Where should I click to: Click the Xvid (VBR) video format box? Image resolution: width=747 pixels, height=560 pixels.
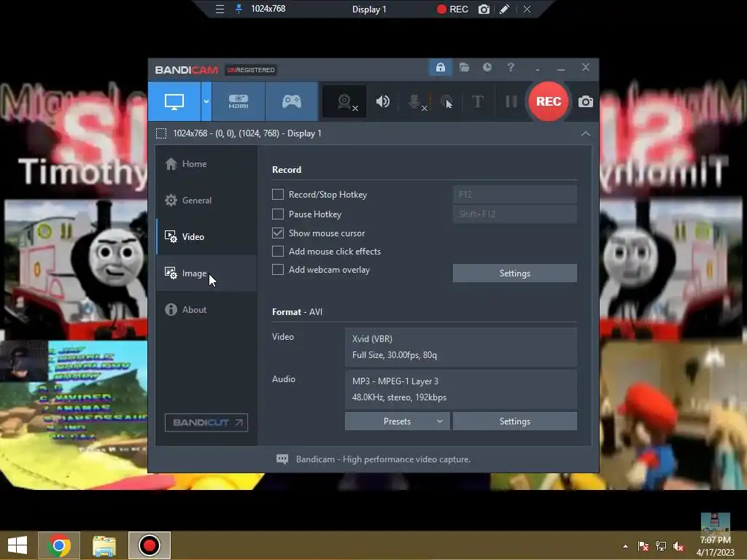(461, 346)
